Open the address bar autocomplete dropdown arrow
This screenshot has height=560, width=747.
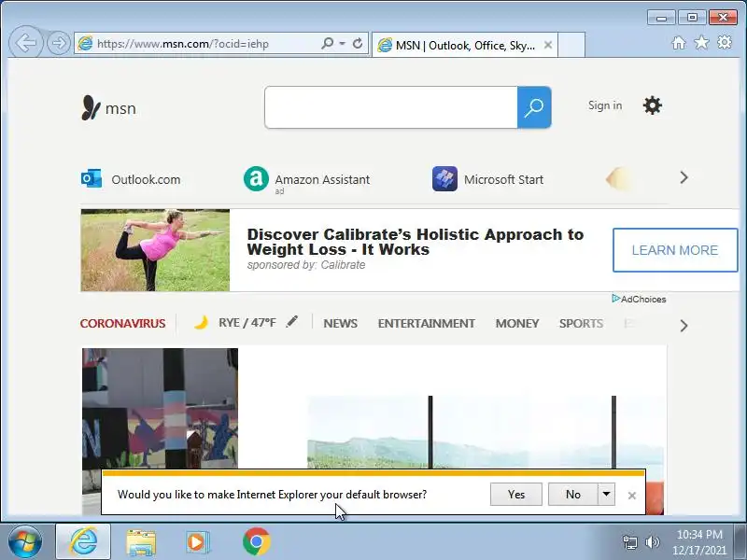342,43
